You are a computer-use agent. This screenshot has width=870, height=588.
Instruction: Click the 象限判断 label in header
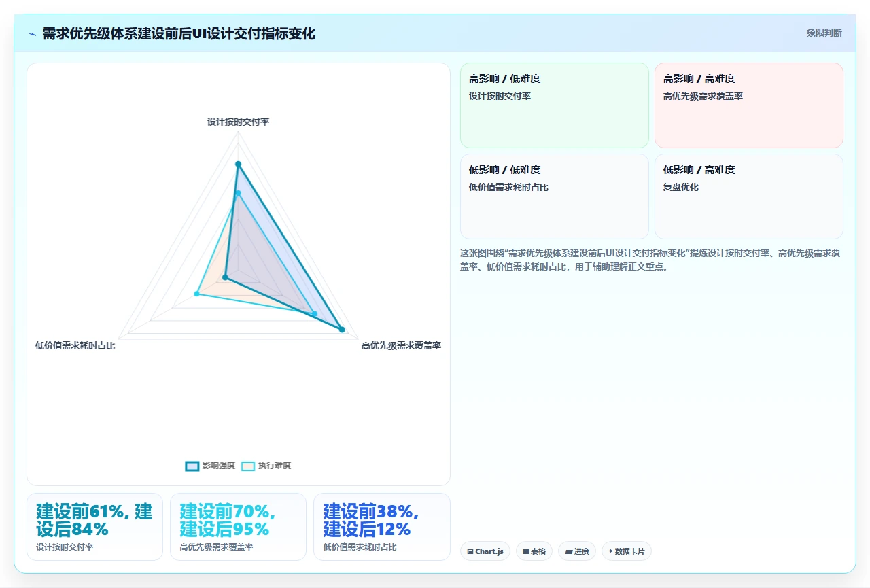pyautogui.click(x=824, y=33)
